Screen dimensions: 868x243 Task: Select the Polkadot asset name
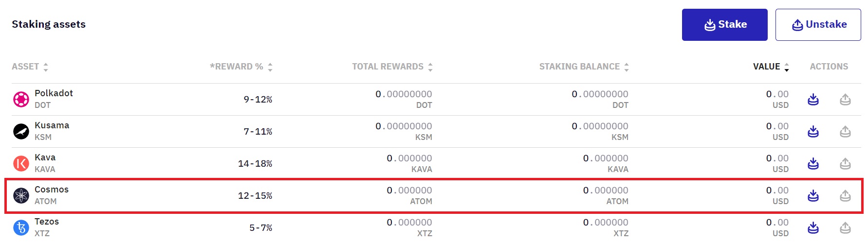(54, 93)
